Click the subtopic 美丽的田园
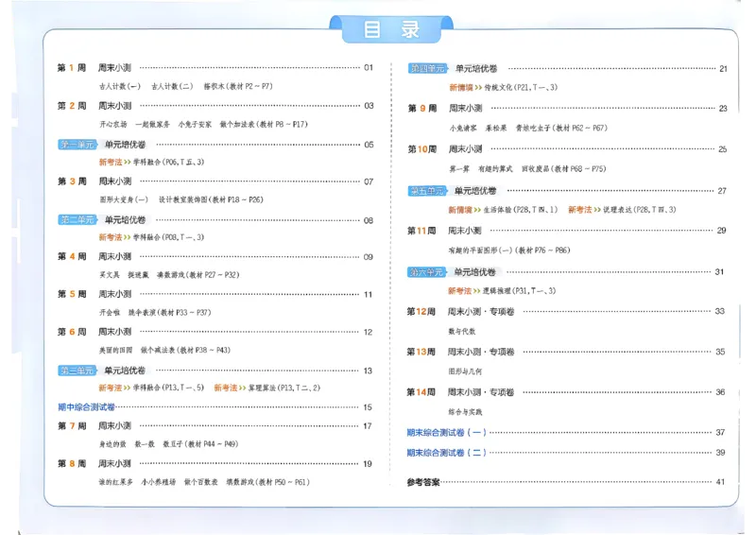The height and width of the screenshot is (535, 756). pyautogui.click(x=115, y=351)
